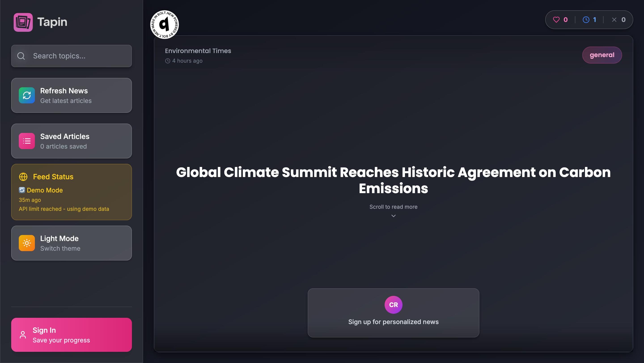Click the blue clock read-later icon
The image size is (644, 363).
point(586,20)
